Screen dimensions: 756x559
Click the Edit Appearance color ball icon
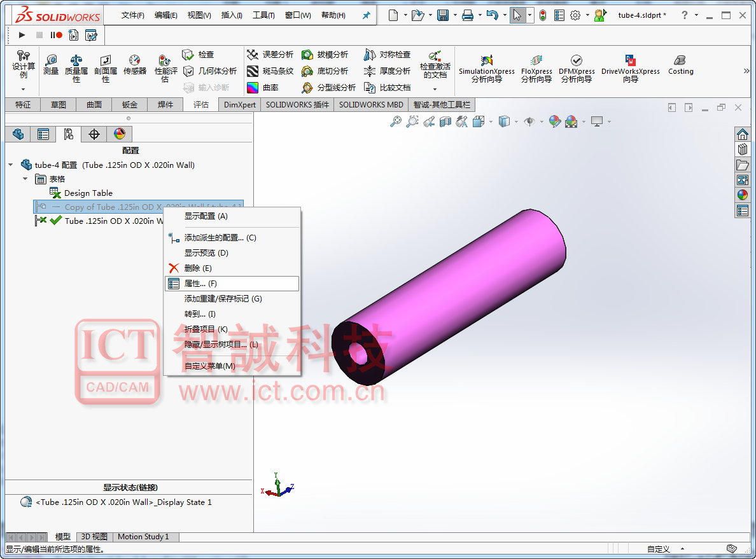point(554,121)
